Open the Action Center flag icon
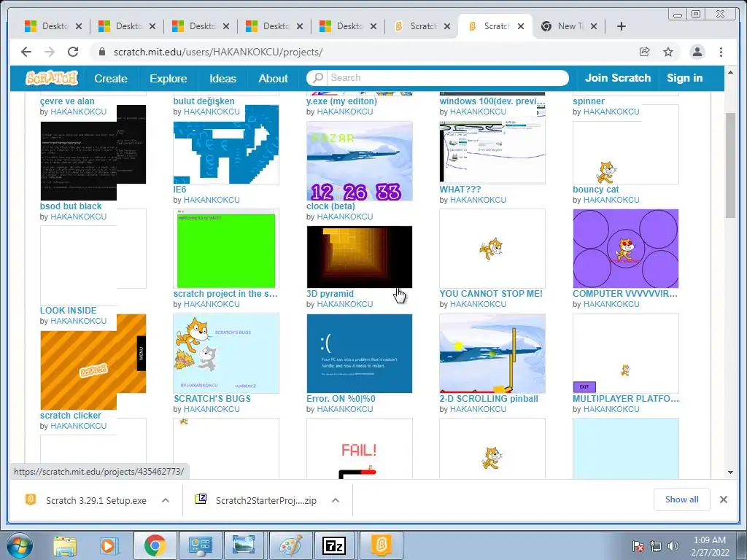Viewport: 747px width, 560px height. (x=638, y=546)
